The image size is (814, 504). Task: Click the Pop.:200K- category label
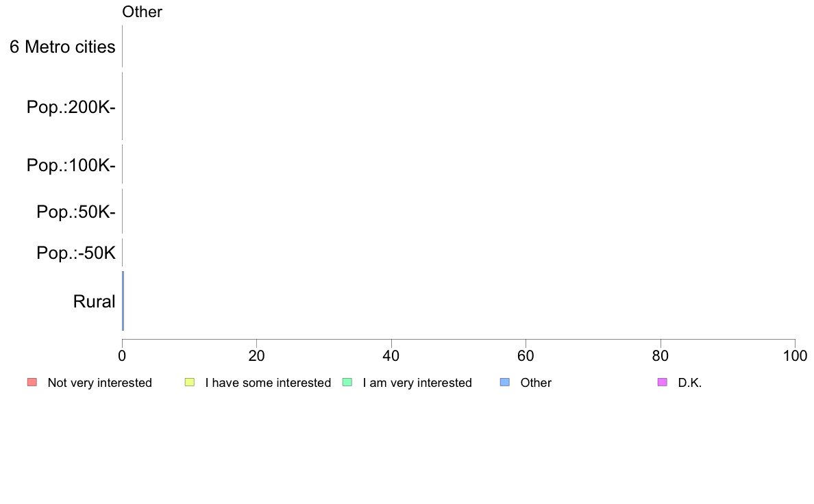click(x=71, y=107)
